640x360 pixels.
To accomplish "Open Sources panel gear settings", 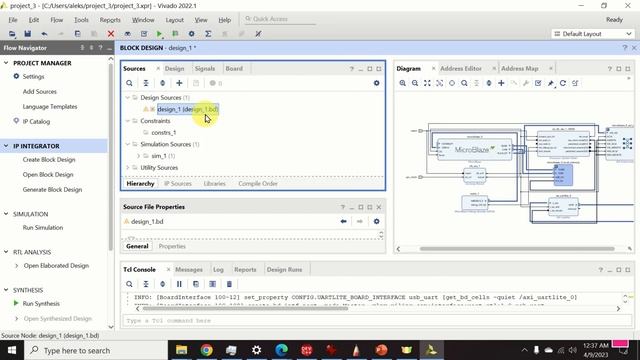I will [x=376, y=83].
